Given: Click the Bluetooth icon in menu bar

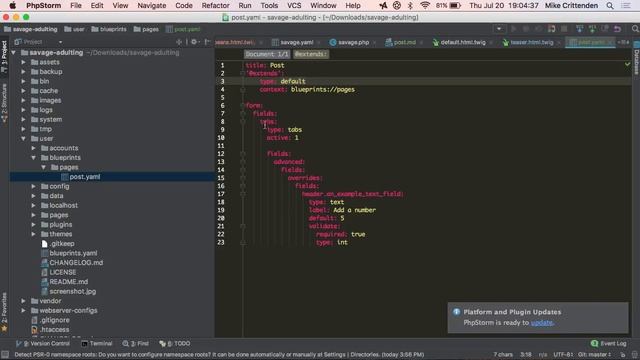Looking at the screenshot, I should (x=410, y=5).
